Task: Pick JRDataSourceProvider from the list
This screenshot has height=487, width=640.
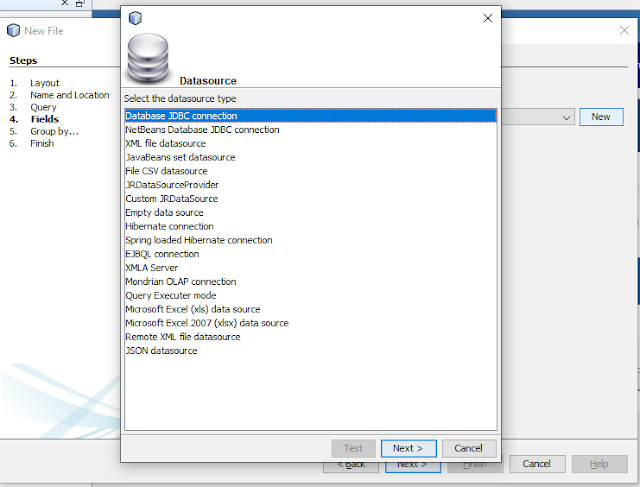Action: [x=311, y=185]
